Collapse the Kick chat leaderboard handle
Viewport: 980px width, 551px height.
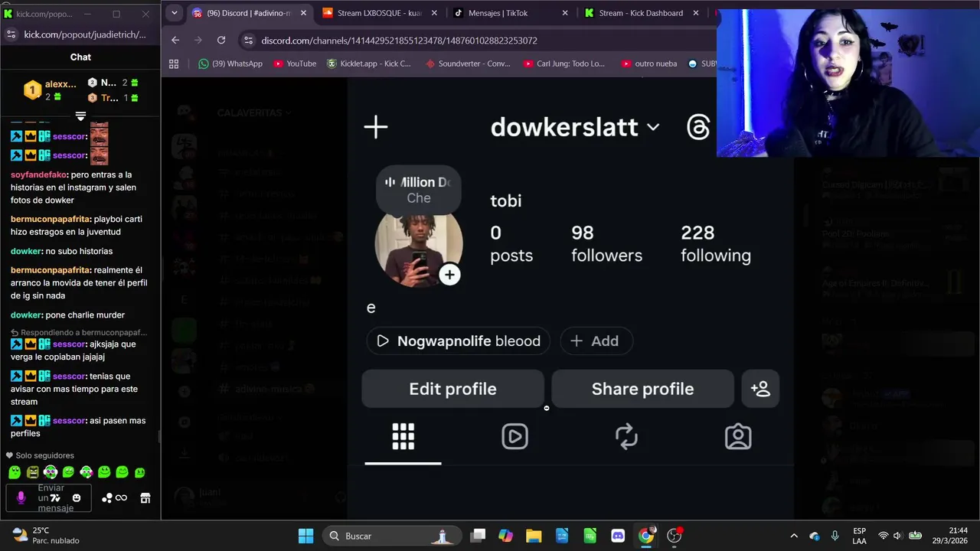point(80,116)
